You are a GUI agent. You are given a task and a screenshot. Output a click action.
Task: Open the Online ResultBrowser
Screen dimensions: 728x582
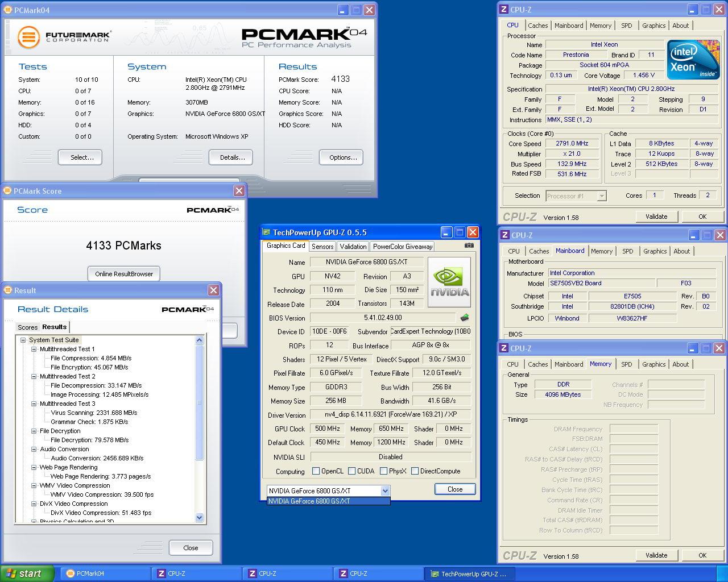click(124, 274)
